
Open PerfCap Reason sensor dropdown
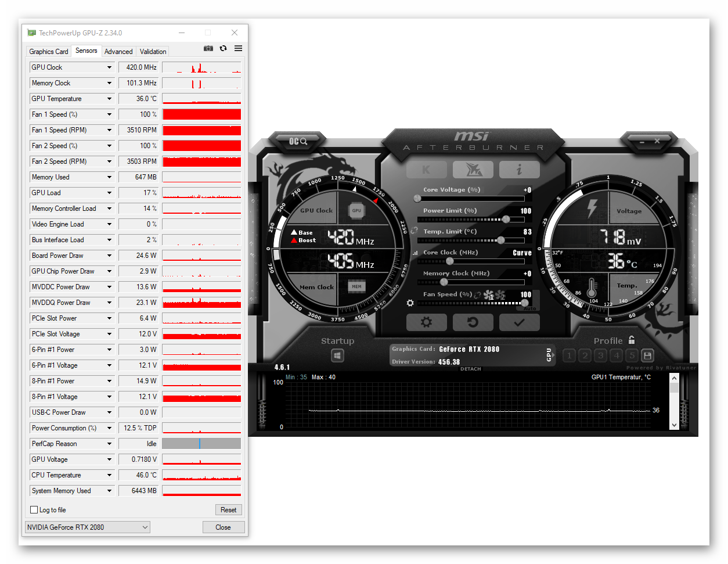click(x=109, y=444)
